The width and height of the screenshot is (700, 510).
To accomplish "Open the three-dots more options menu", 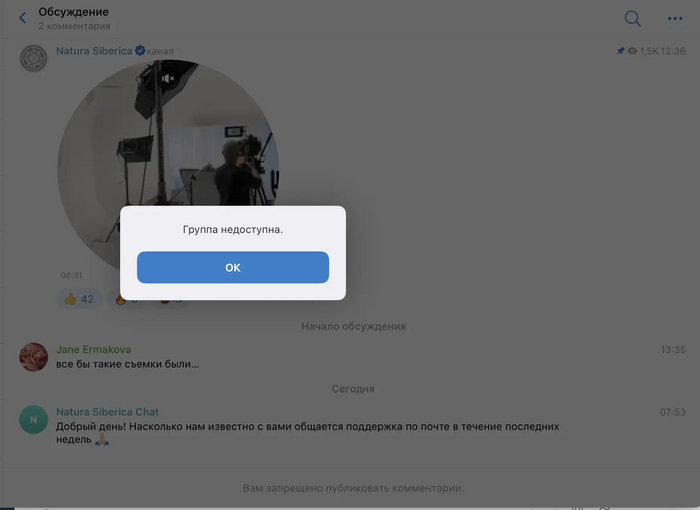I will point(675,18).
